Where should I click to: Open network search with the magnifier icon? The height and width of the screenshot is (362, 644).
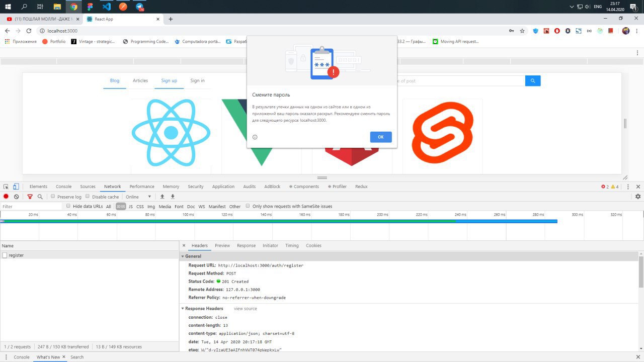[x=40, y=197]
